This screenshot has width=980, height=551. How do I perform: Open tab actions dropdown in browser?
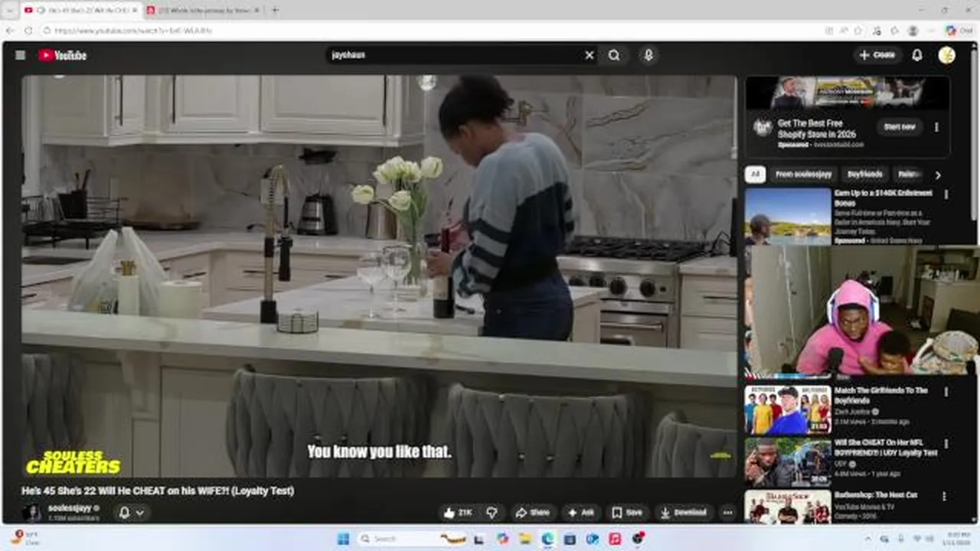[x=10, y=10]
